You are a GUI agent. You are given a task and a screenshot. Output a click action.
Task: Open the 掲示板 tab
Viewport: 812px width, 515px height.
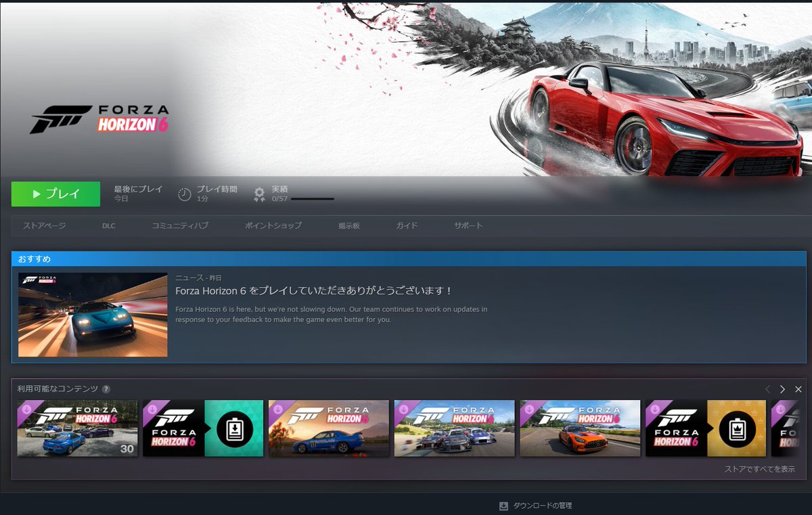coord(348,225)
